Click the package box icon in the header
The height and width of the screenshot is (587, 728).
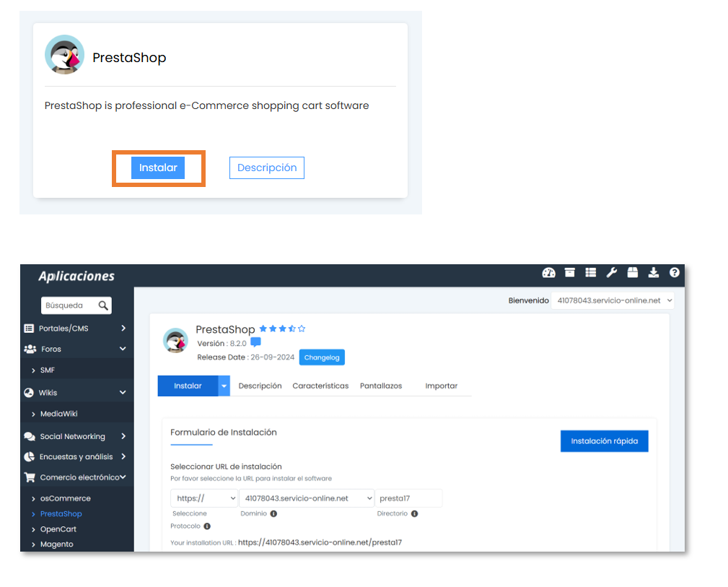click(x=632, y=272)
